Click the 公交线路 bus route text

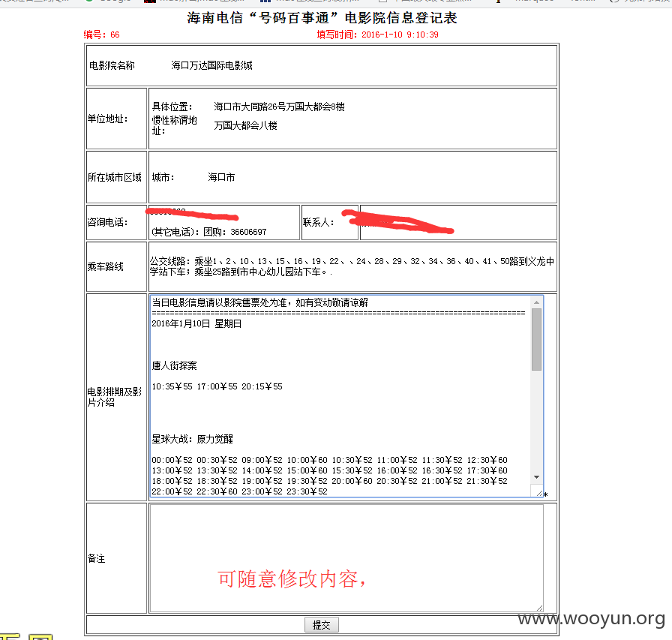click(x=352, y=266)
